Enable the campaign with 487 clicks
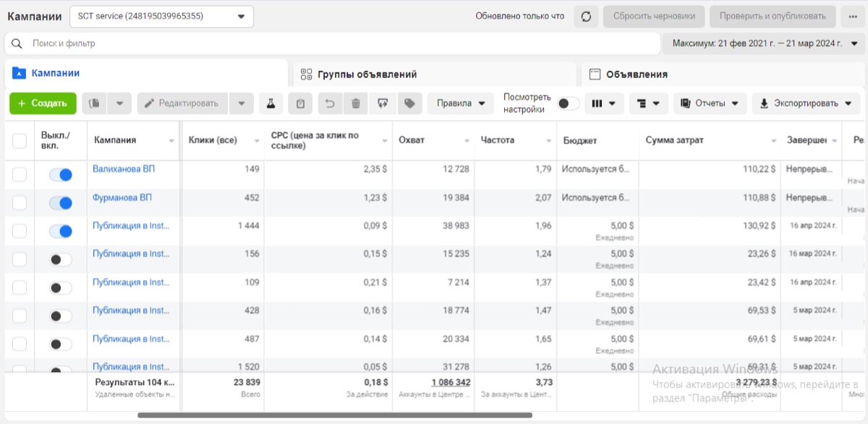Viewport: 868px width, 424px height. coord(61,344)
